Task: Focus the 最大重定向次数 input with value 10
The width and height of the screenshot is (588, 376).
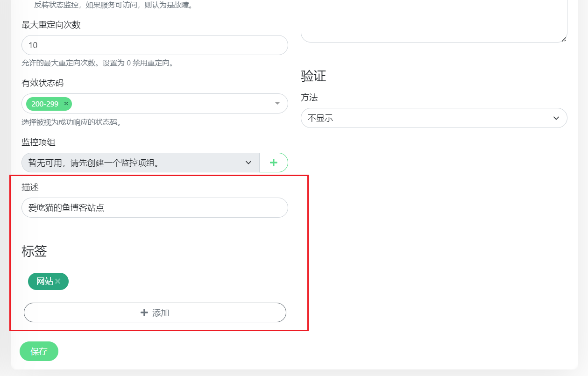Action: [154, 45]
